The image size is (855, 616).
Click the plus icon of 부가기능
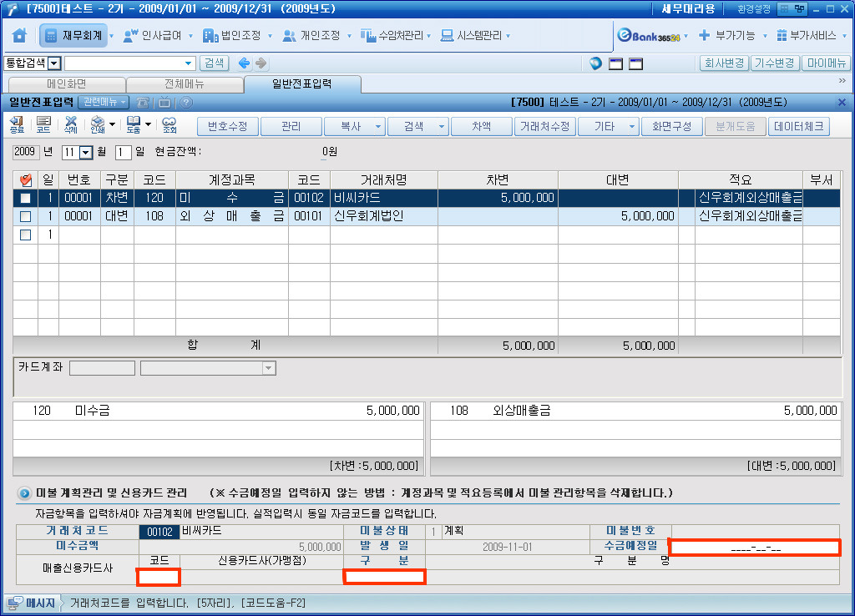click(704, 35)
